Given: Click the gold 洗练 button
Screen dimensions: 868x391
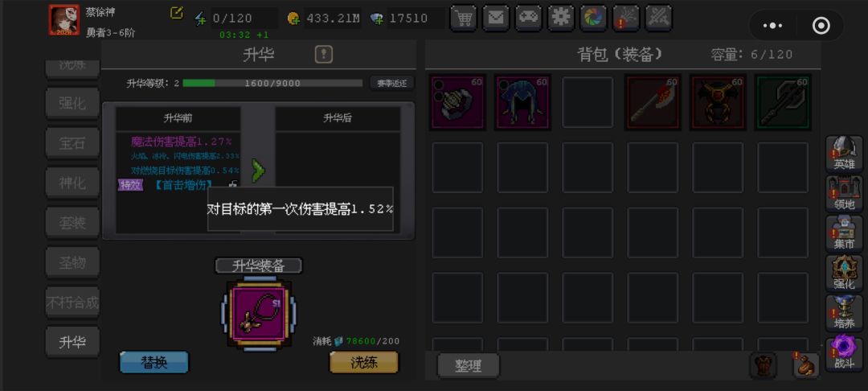Looking at the screenshot, I should pyautogui.click(x=364, y=363).
